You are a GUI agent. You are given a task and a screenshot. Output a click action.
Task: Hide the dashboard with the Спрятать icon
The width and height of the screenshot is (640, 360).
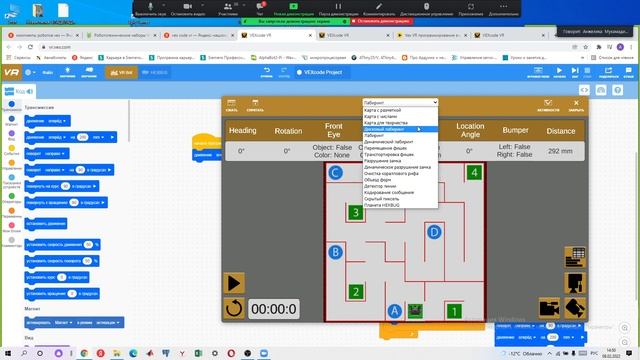(255, 105)
